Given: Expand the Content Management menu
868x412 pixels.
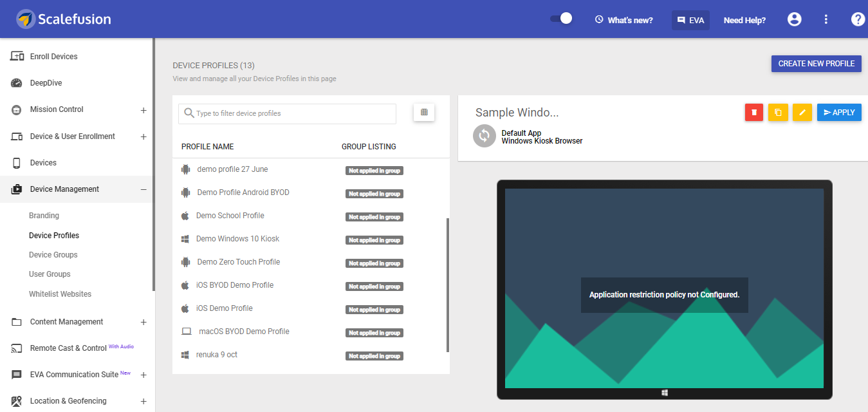Looking at the screenshot, I should point(143,322).
